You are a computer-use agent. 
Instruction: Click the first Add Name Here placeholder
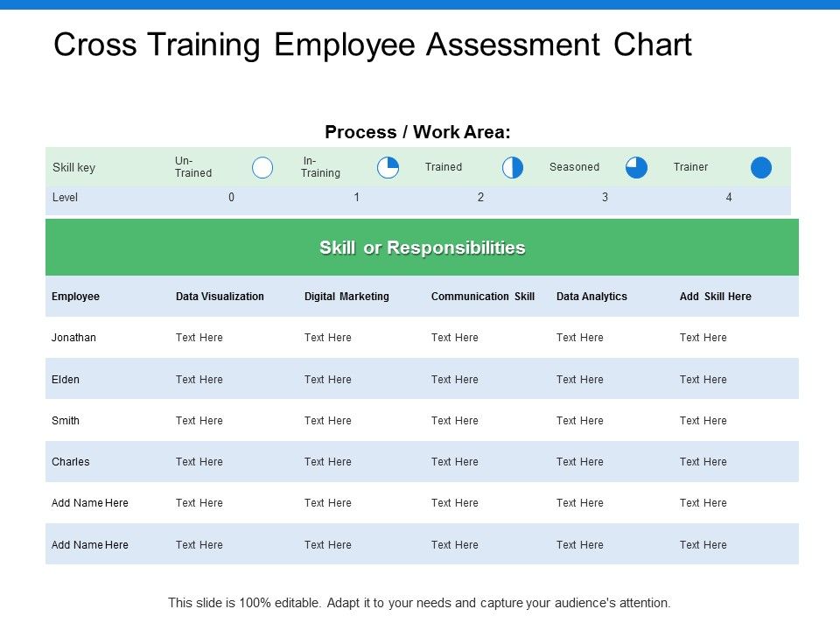point(90,503)
